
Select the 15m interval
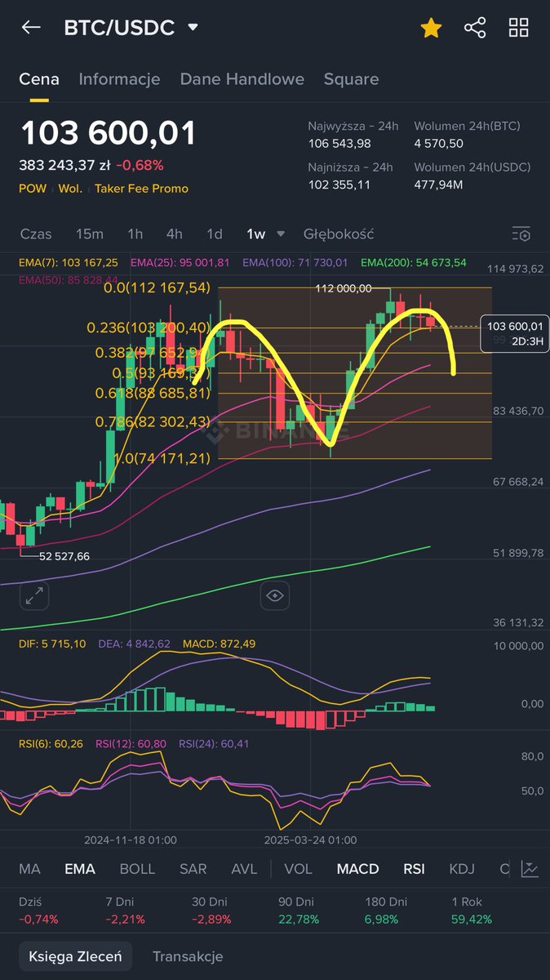tap(90, 234)
